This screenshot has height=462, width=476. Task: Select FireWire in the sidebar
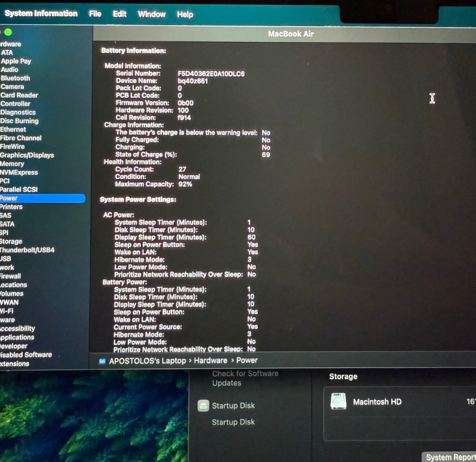click(x=12, y=147)
